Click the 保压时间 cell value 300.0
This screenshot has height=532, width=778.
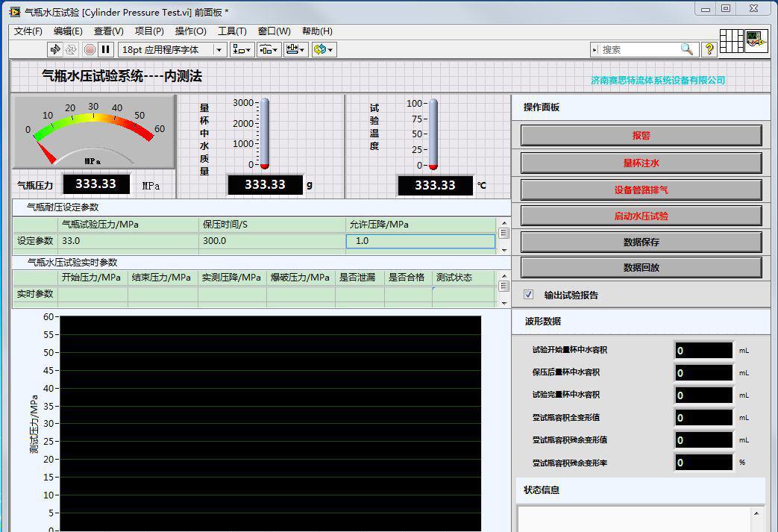pyautogui.click(x=272, y=241)
